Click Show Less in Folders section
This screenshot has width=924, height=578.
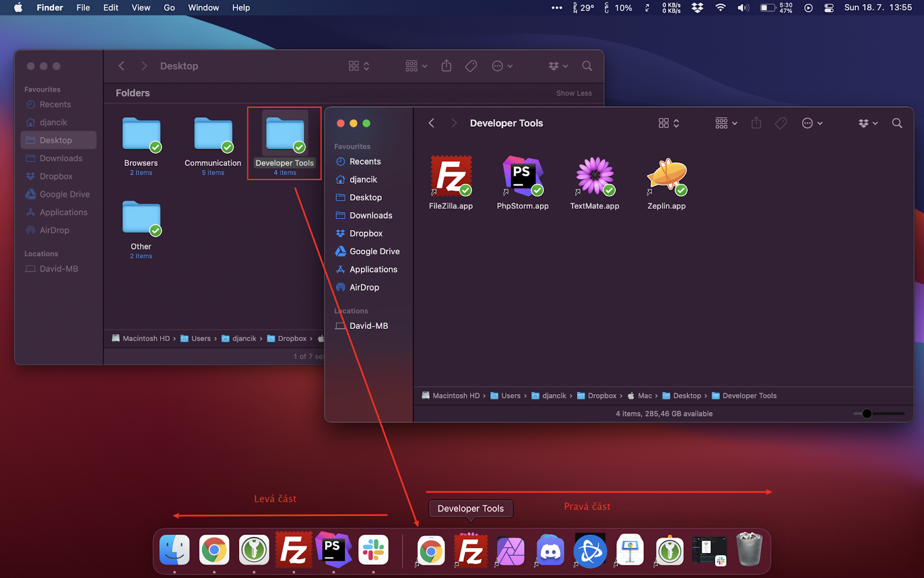(573, 93)
